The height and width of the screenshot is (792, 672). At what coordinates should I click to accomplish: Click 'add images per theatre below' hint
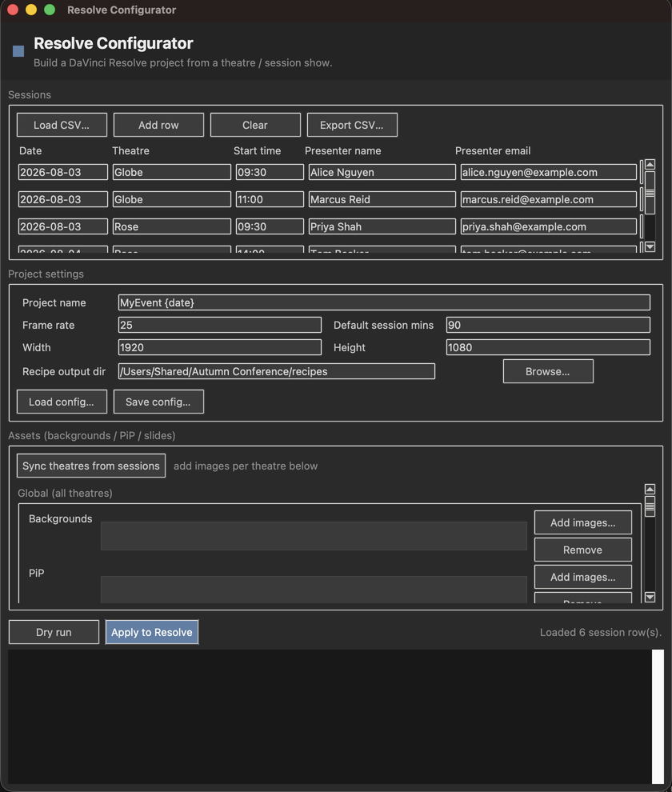coord(246,466)
